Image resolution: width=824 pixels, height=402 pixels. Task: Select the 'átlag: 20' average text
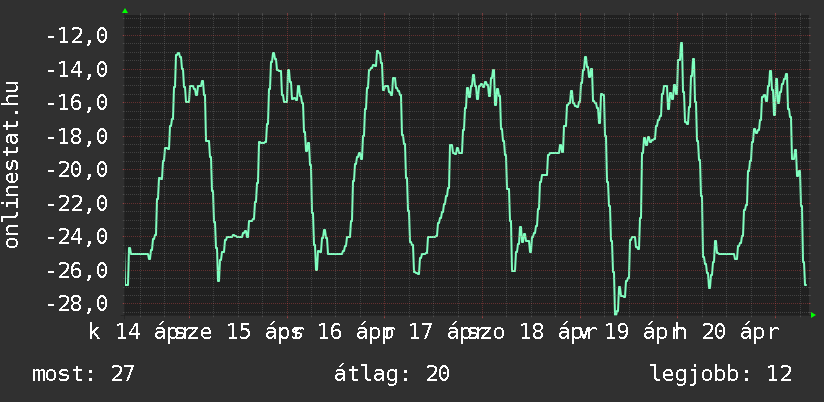point(394,374)
